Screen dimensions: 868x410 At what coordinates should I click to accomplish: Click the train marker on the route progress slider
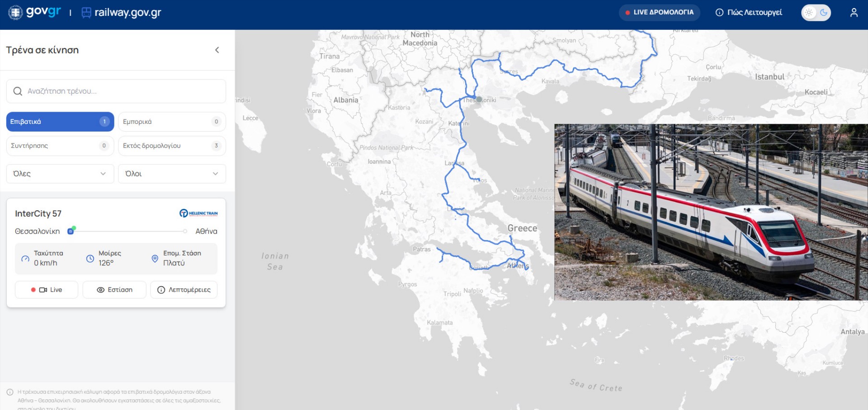coord(71,231)
